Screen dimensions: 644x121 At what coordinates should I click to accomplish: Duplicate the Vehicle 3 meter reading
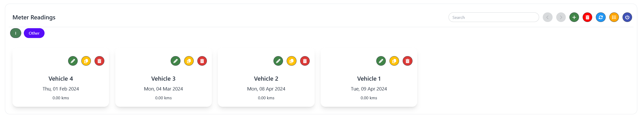click(189, 61)
